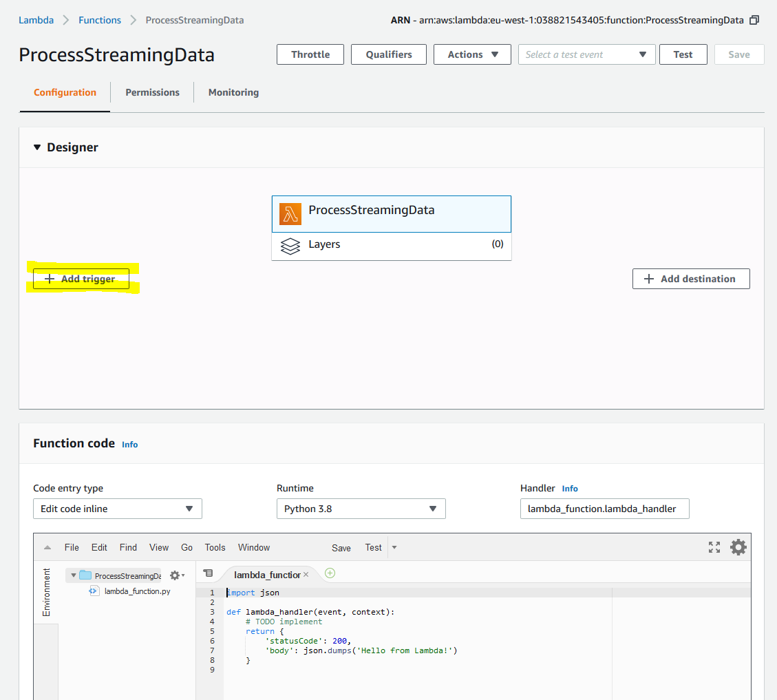Click the Handler input field
This screenshot has height=700, width=777.
point(604,509)
